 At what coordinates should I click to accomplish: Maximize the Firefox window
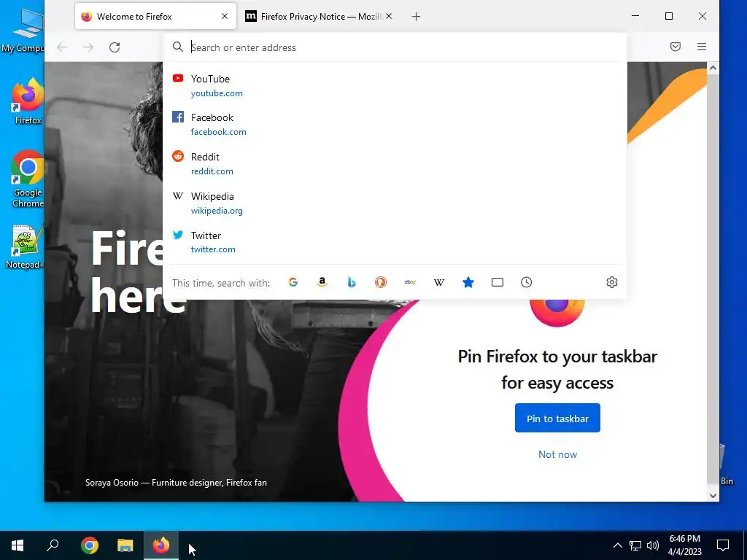pos(669,16)
